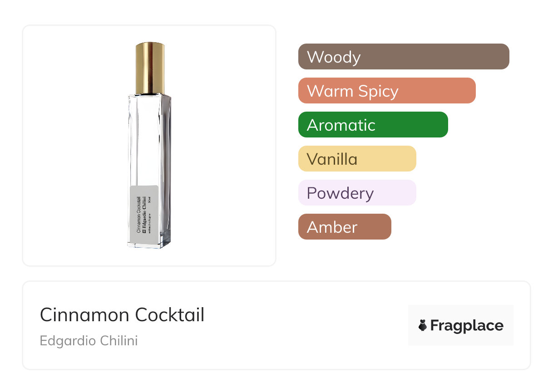Click the gold cap of the perfume bottle
This screenshot has height=392, width=553.
point(150,68)
